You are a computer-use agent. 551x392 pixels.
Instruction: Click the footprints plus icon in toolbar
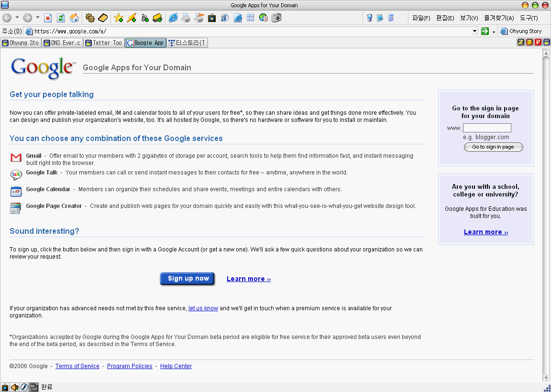145,18
